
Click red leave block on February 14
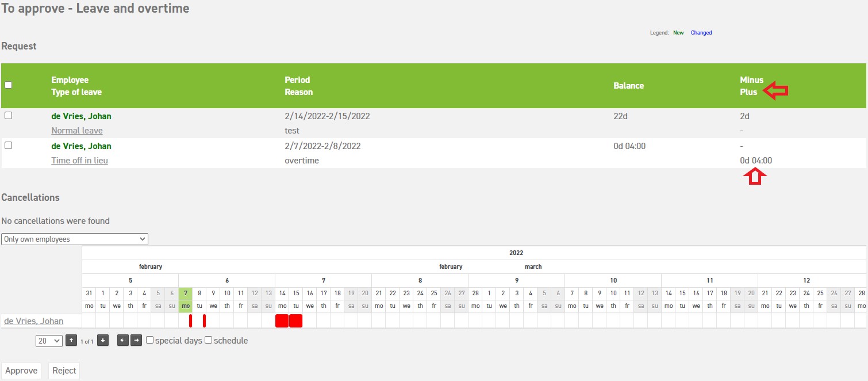click(x=282, y=321)
